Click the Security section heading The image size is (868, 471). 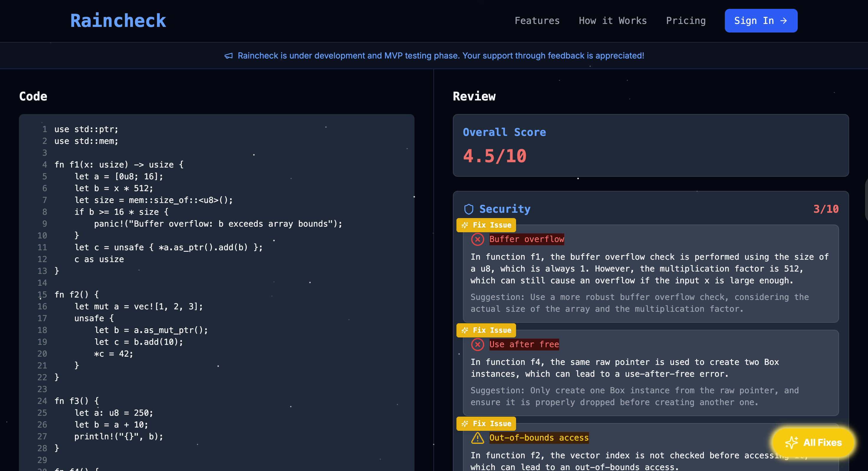click(x=505, y=209)
